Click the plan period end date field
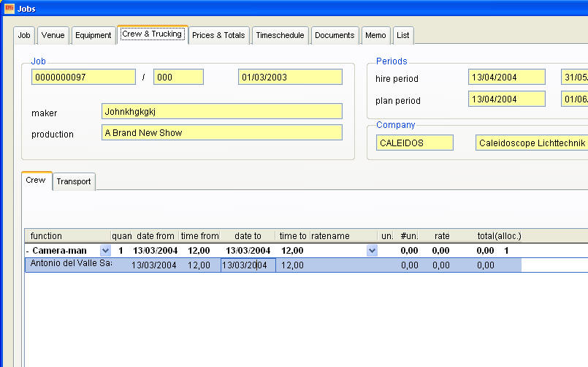This screenshot has height=367, width=588. coord(575,99)
